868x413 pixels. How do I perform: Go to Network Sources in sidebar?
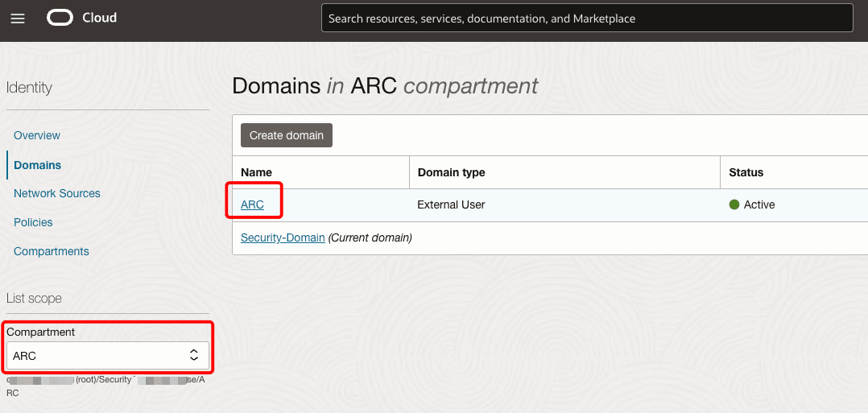click(57, 193)
